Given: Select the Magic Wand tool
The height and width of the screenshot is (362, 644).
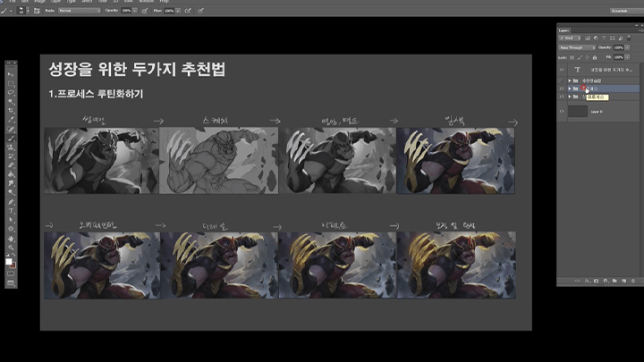Looking at the screenshot, I should click(11, 101).
